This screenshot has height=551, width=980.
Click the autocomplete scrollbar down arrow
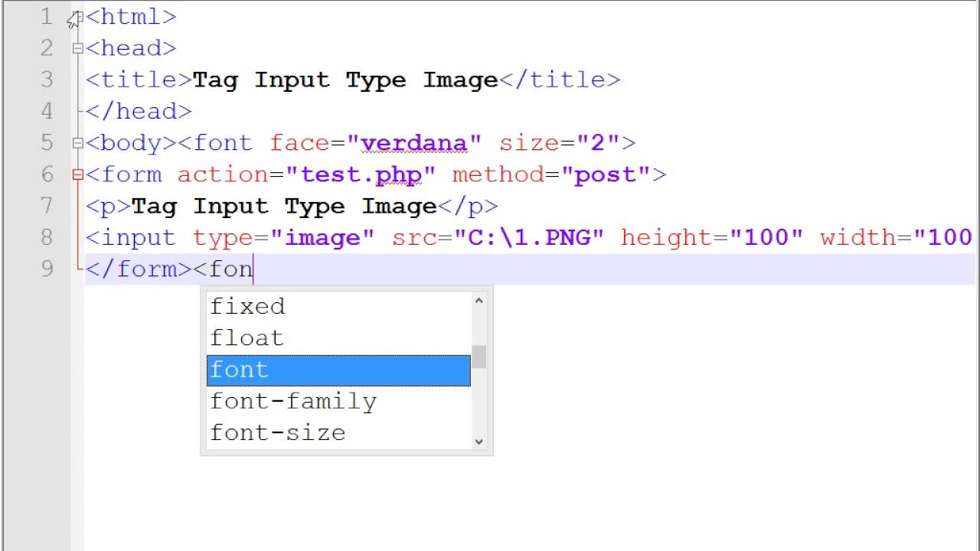click(479, 442)
